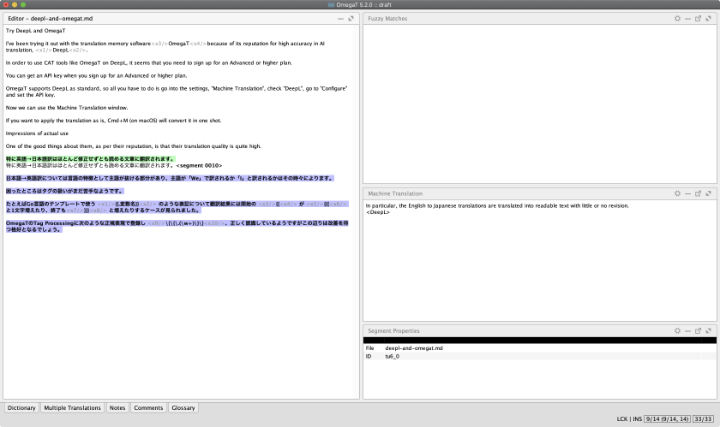The height and width of the screenshot is (427, 720).
Task: Click the <DeepL> engine label
Action: click(x=377, y=212)
